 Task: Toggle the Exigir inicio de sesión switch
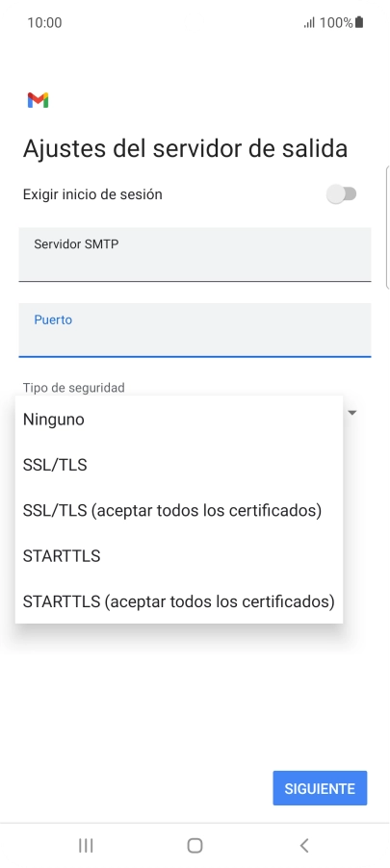(341, 194)
